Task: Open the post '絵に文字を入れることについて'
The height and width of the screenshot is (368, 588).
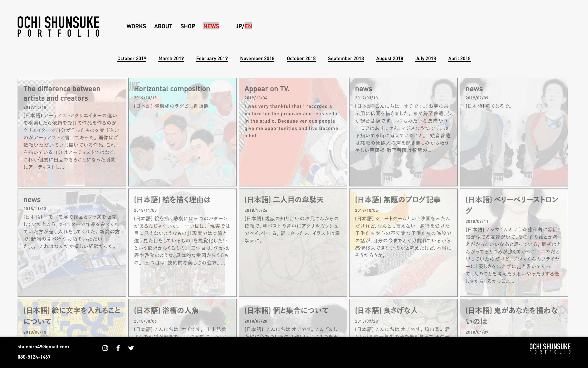Action: 72,318
